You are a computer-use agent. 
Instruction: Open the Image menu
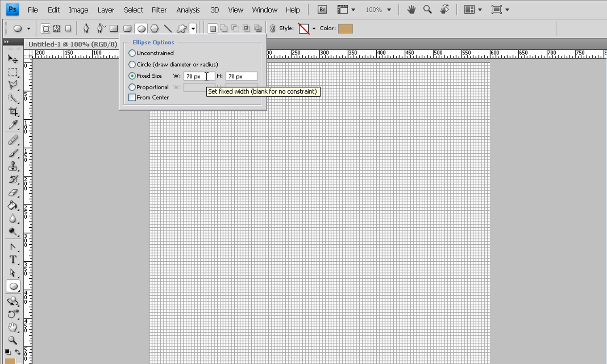[79, 10]
